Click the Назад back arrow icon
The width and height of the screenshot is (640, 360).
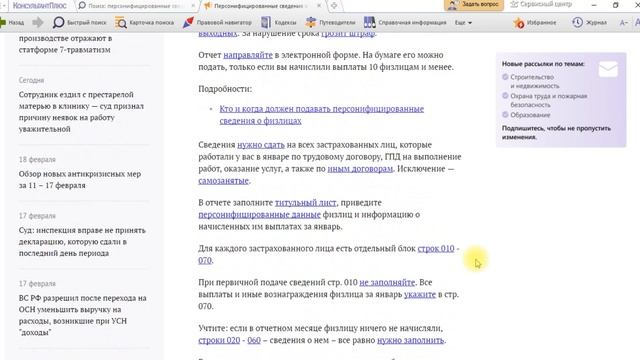[3, 22]
